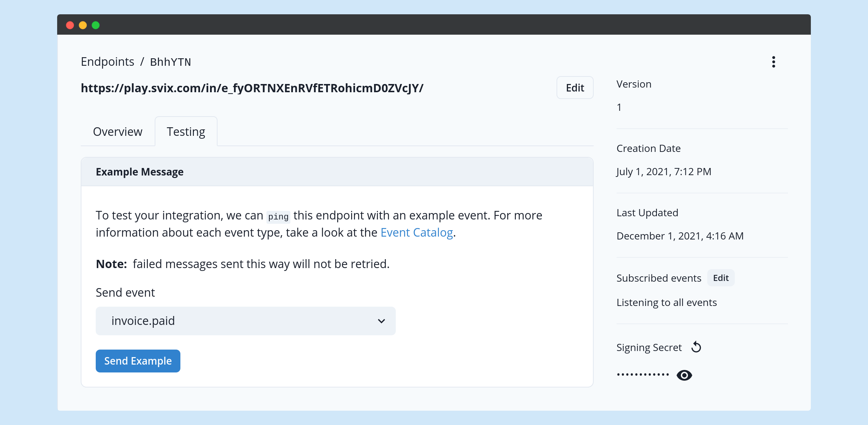
Task: Click the hidden signing secret dots
Action: [x=642, y=374]
